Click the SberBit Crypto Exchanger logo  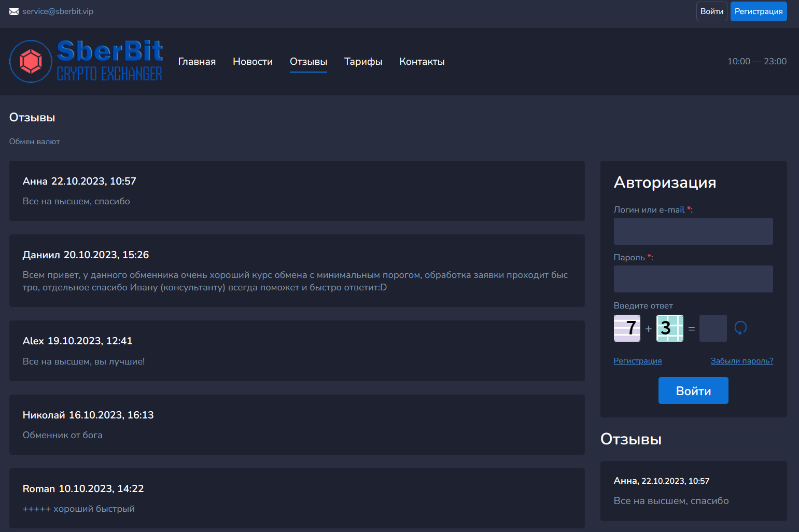(x=86, y=61)
